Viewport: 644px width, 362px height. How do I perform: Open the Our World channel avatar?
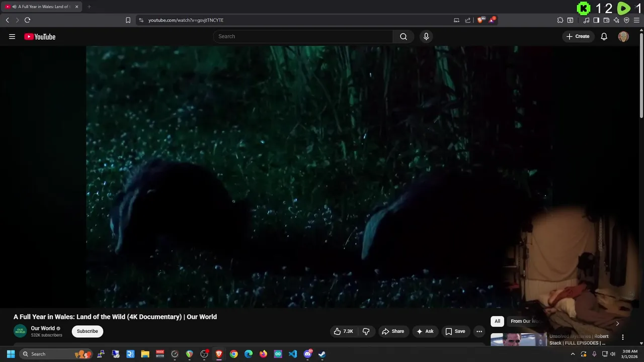pos(20,331)
